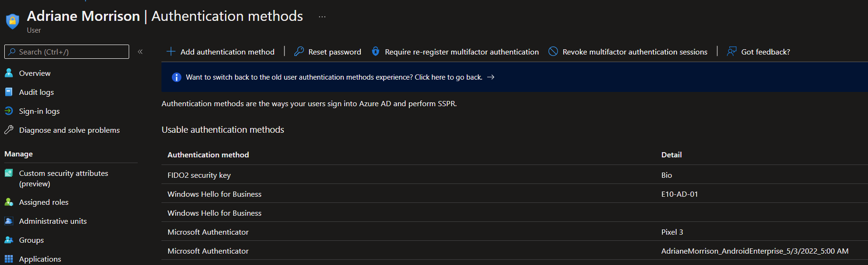Click the feedback person icon
868x265 pixels.
click(732, 51)
